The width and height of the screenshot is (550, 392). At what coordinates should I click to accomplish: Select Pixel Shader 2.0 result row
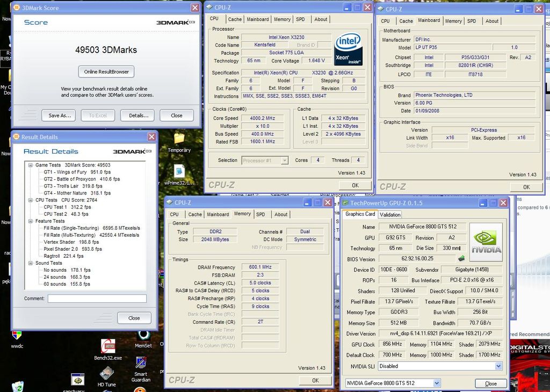pyautogui.click(x=73, y=249)
